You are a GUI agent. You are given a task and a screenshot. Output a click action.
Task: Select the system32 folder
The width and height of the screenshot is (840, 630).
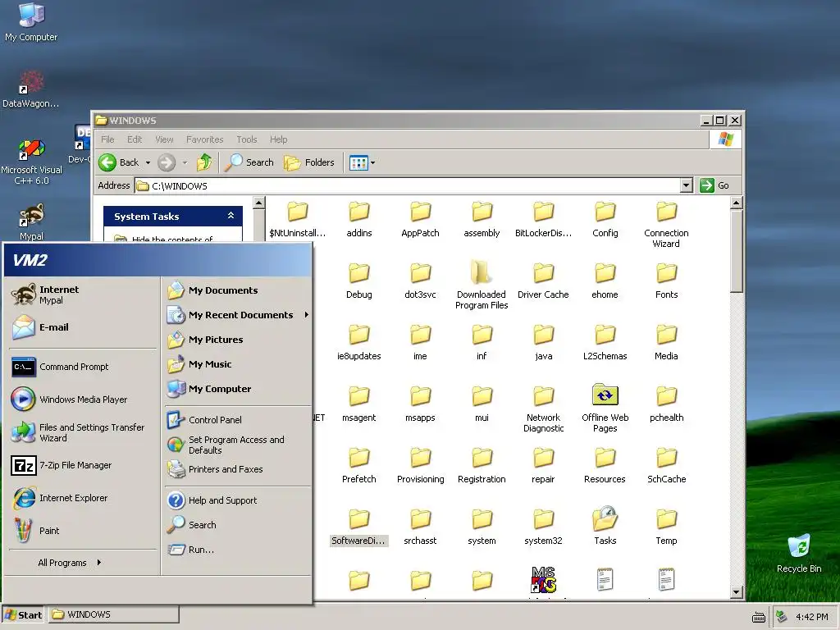click(543, 526)
